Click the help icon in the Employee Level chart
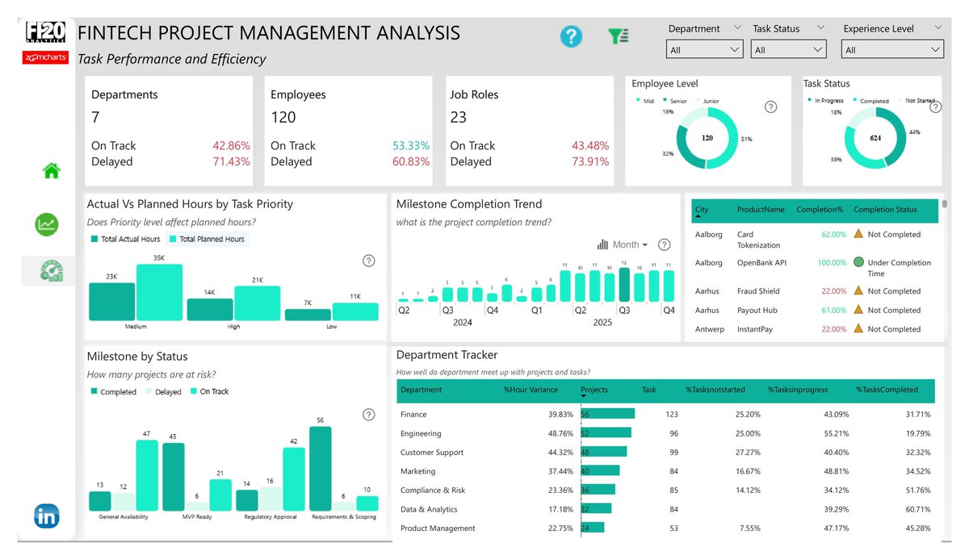The height and width of the screenshot is (560, 969). 770,107
